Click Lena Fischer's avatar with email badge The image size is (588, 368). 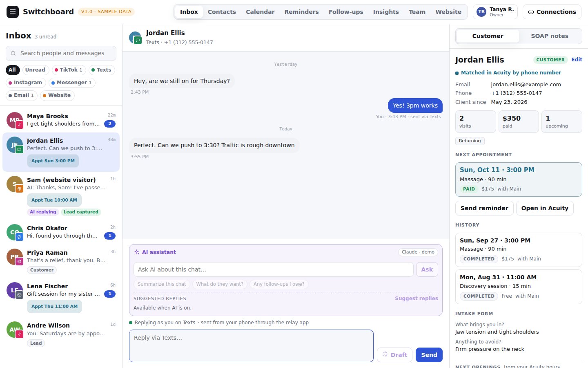15,290
